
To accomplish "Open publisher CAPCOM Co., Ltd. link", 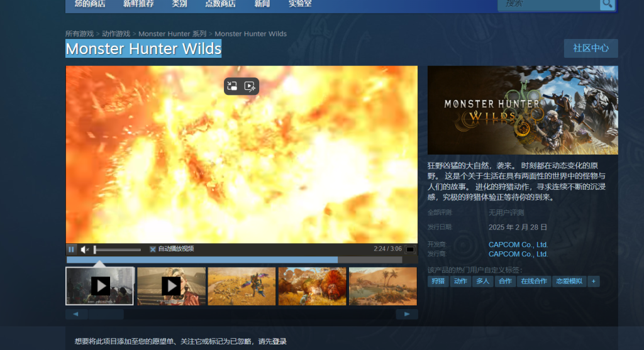I will pyautogui.click(x=518, y=254).
